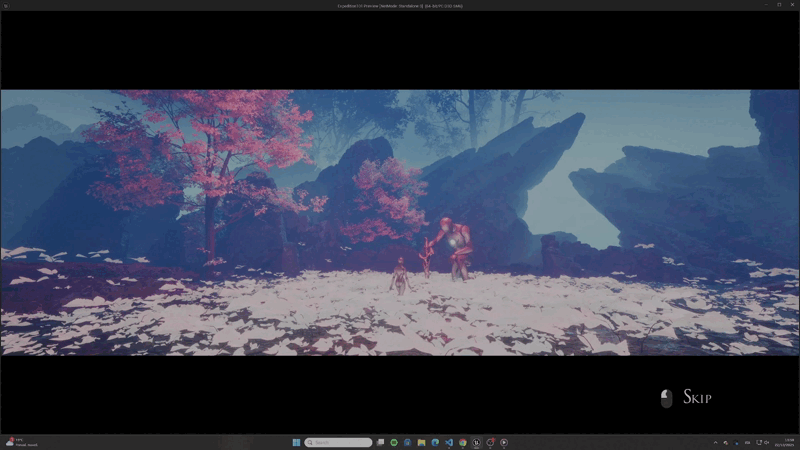Open the last pinned taskbar app icon
The height and width of the screenshot is (450, 800).
tap(504, 442)
